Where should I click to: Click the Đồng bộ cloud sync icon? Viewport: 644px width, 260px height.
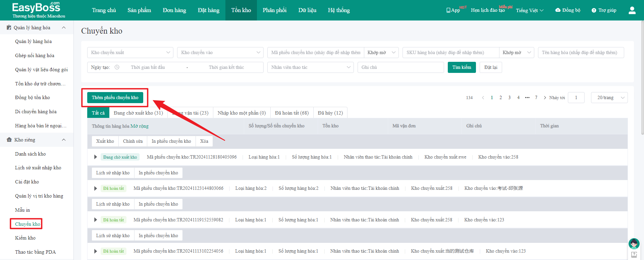click(x=558, y=10)
